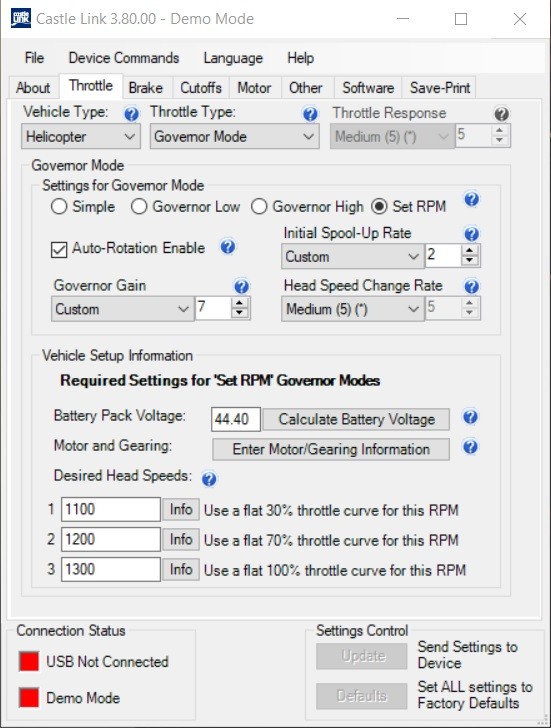Image resolution: width=551 pixels, height=728 pixels.
Task: Select Simple governor mode radio button
Action: [59, 207]
